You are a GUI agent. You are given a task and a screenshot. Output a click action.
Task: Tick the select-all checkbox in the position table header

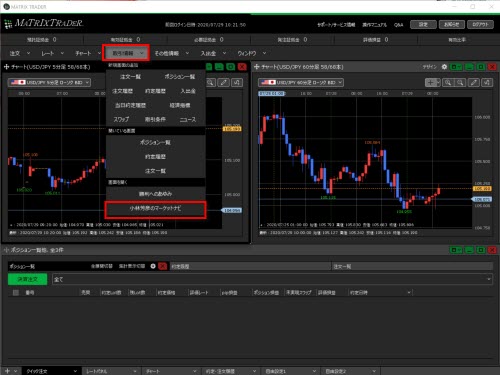point(16,292)
